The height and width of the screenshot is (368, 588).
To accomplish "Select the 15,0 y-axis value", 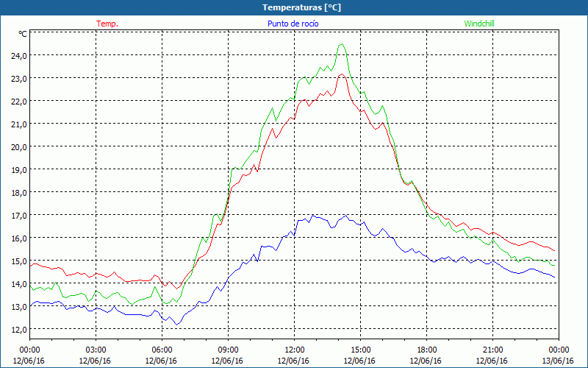I will (19, 261).
